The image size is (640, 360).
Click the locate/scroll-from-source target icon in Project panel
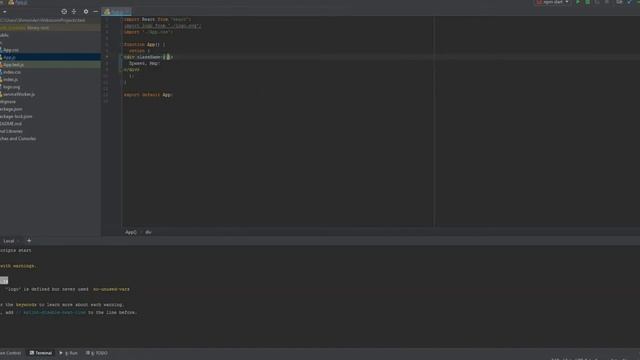click(x=64, y=11)
